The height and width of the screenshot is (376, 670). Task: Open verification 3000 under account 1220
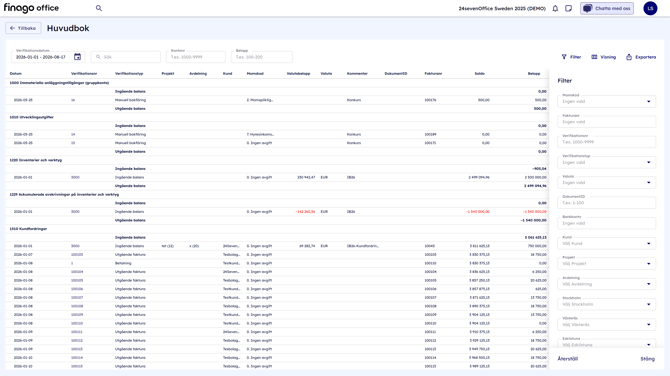tap(75, 177)
